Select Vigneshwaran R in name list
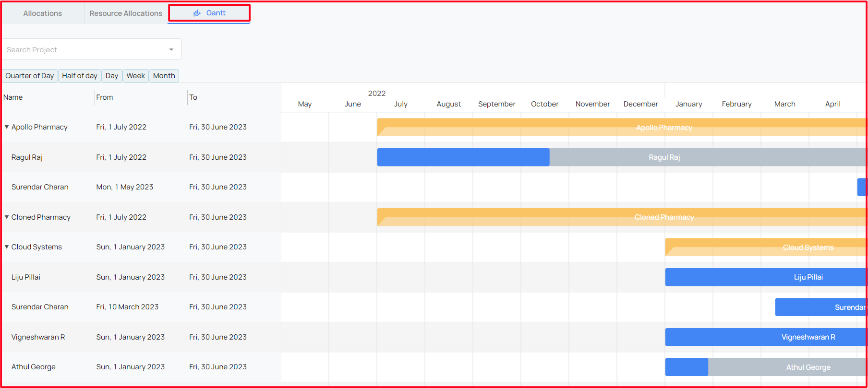Screen dimensions: 868x388 point(38,337)
